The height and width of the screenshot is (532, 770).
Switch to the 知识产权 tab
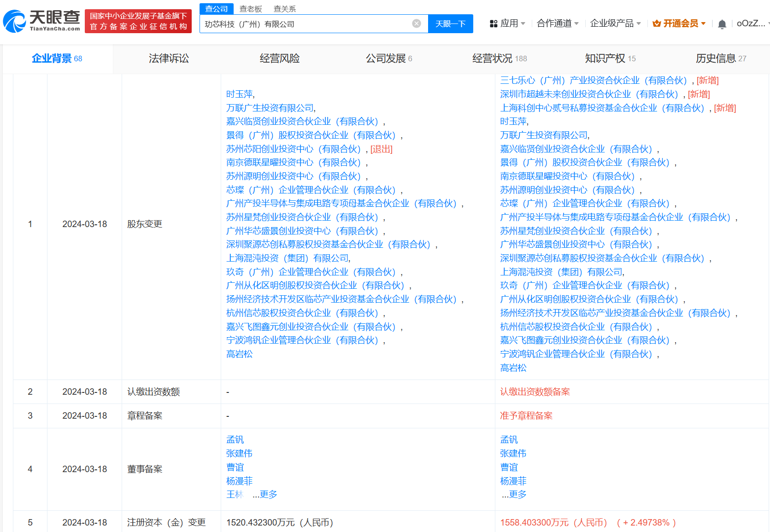611,58
